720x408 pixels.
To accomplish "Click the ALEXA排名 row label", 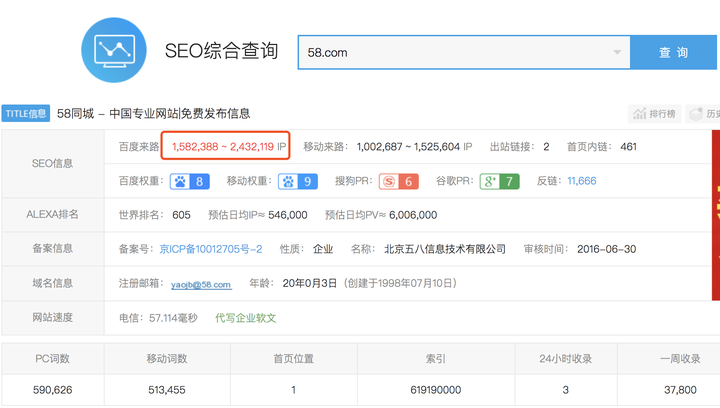I will pyautogui.click(x=52, y=214).
